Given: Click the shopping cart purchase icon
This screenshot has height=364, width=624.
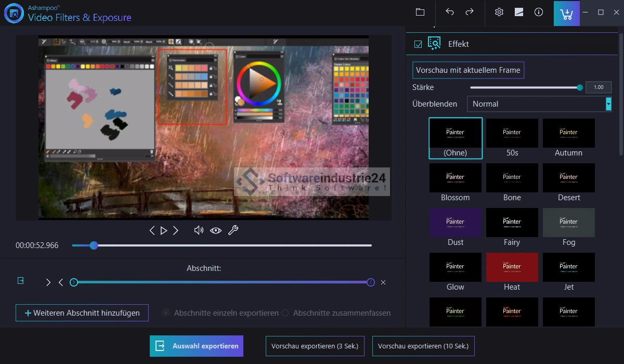Looking at the screenshot, I should [x=566, y=13].
